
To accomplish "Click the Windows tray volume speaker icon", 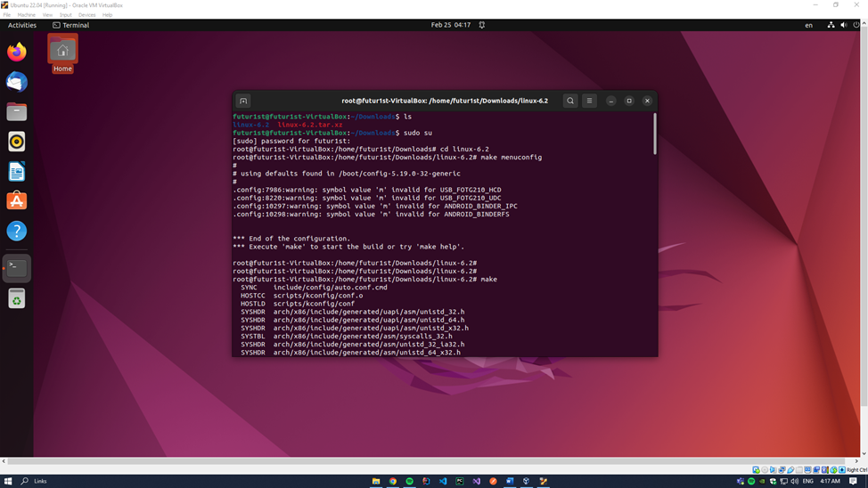I will (794, 481).
